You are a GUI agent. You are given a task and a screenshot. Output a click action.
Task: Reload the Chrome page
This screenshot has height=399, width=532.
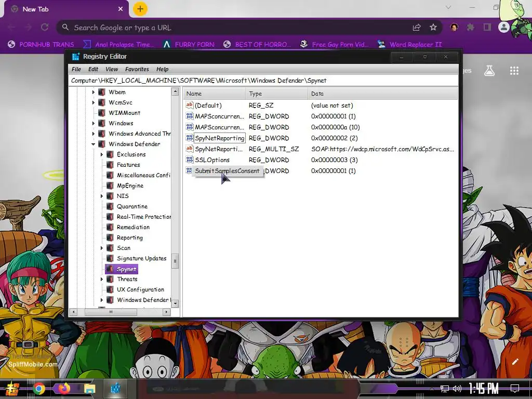[45, 27]
